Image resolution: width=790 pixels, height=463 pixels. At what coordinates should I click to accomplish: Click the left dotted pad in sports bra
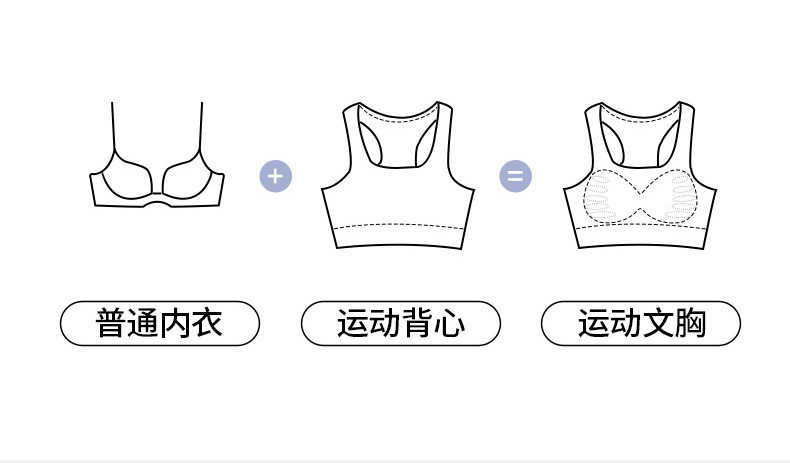(599, 197)
